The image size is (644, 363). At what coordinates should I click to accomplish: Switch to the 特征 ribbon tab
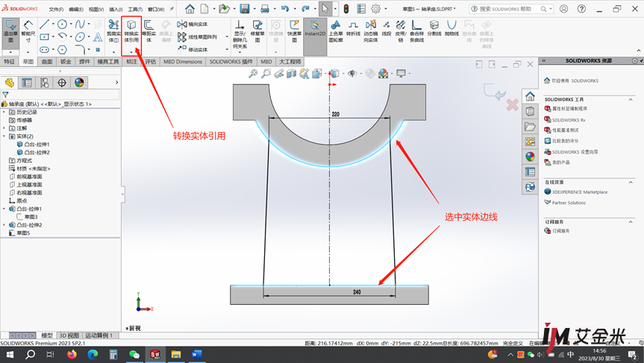pos(10,62)
